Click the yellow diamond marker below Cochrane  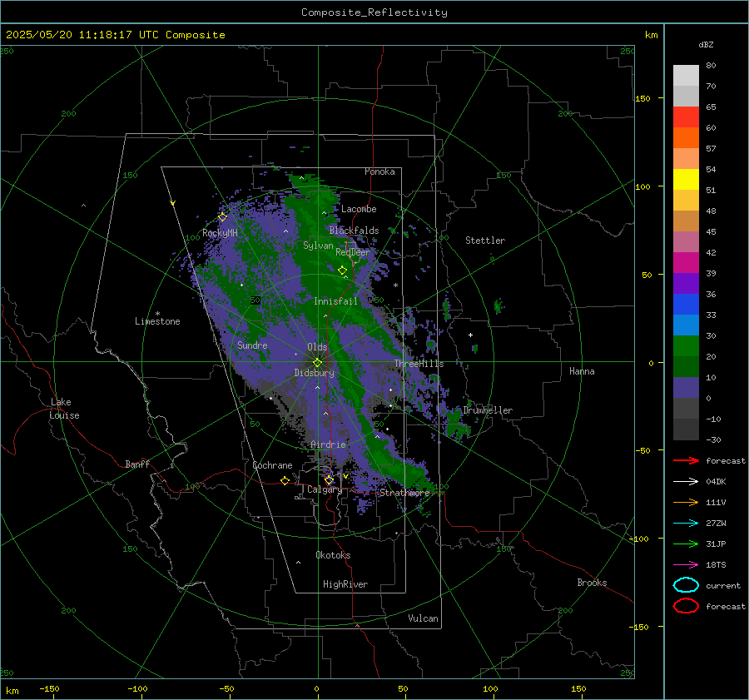(285, 481)
